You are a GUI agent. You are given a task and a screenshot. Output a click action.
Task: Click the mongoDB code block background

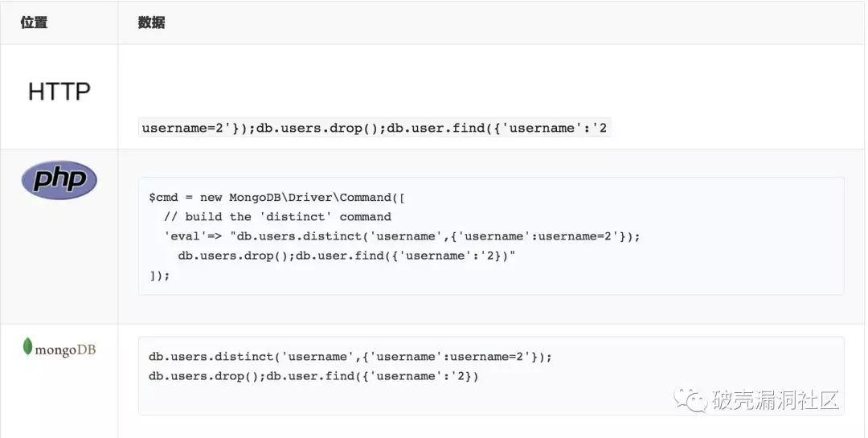pos(491,375)
